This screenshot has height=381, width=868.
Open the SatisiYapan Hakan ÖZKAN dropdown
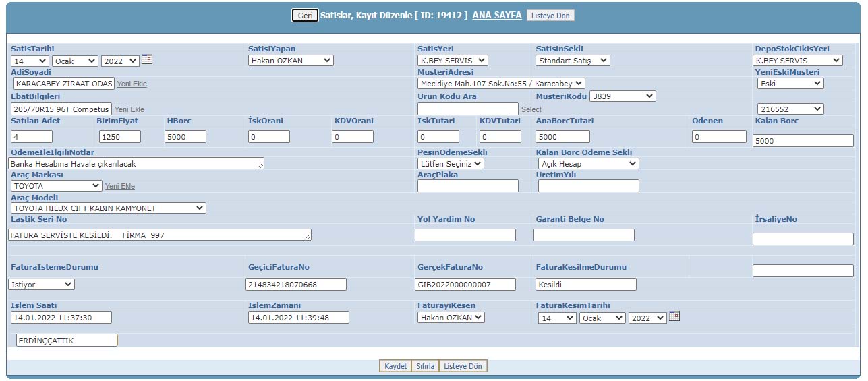point(291,61)
